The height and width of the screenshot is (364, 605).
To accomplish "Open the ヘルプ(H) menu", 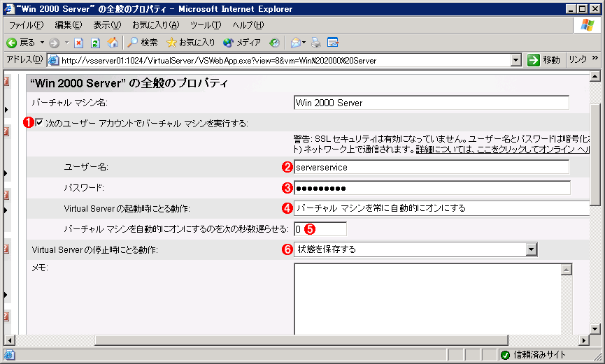I will tap(248, 25).
